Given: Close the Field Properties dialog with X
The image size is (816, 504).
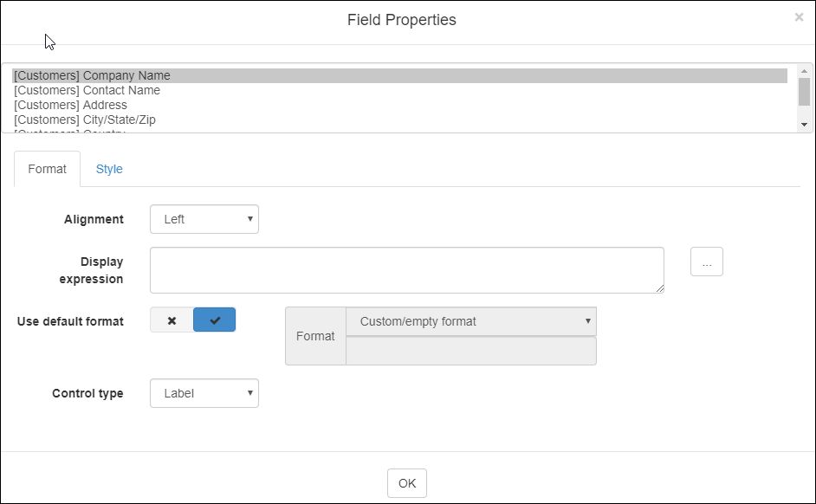Looking at the screenshot, I should click(x=799, y=16).
